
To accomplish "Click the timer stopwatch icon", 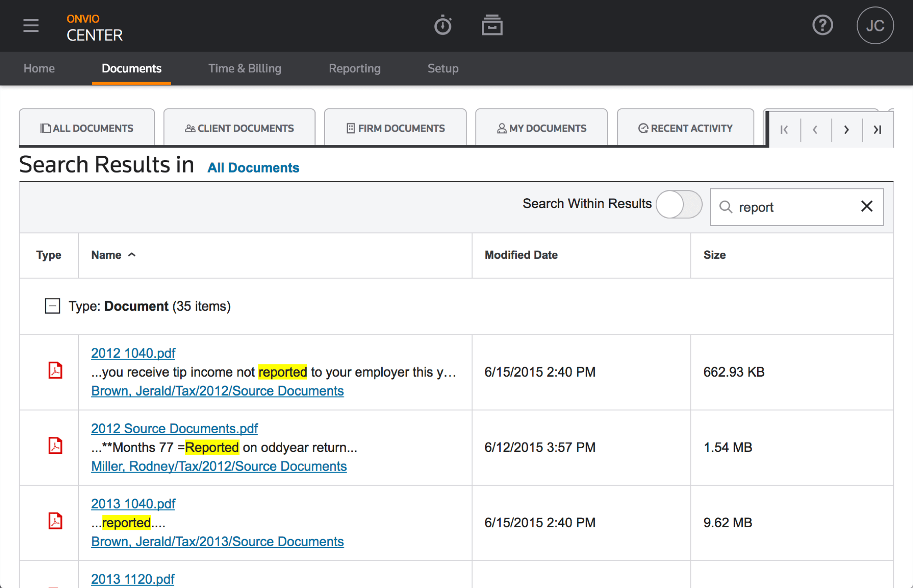I will pyautogui.click(x=443, y=25).
